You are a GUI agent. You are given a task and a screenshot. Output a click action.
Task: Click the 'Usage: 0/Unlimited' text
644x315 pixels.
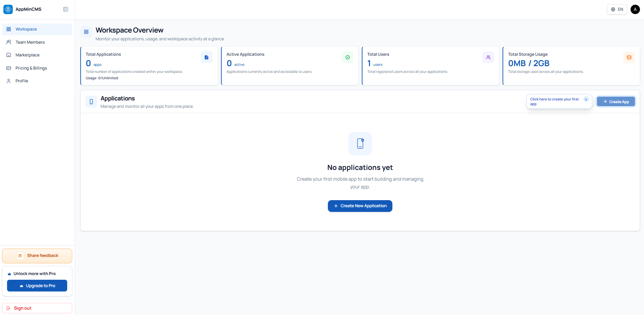tap(102, 78)
